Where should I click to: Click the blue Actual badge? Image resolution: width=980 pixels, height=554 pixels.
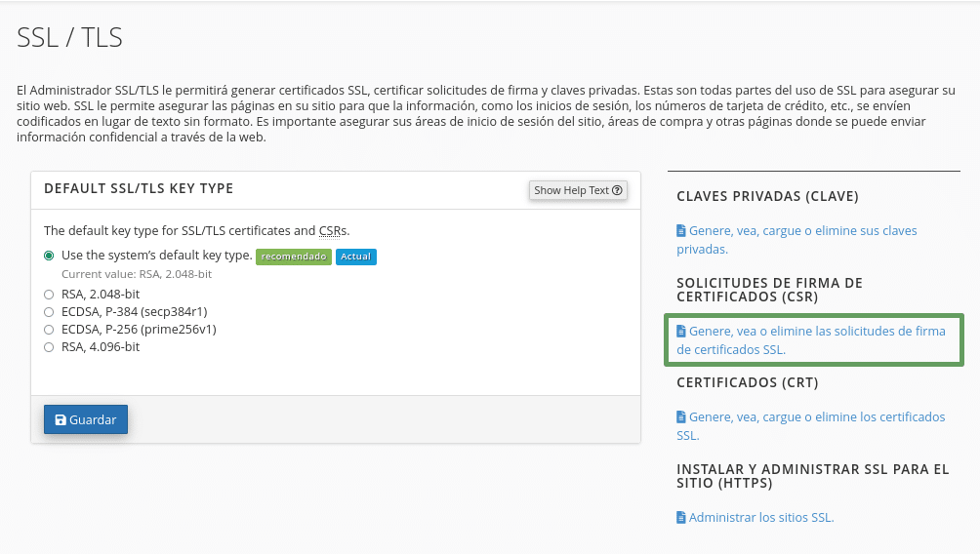pos(356,257)
